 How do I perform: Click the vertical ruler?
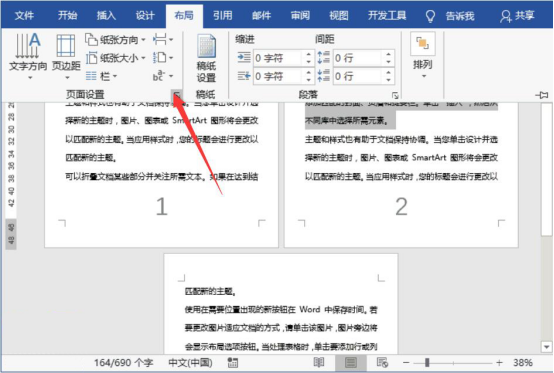[11, 175]
